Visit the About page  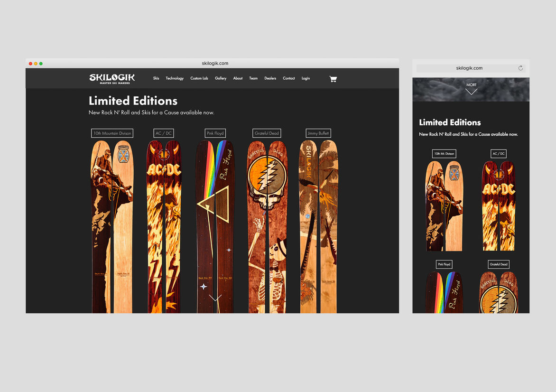(238, 78)
